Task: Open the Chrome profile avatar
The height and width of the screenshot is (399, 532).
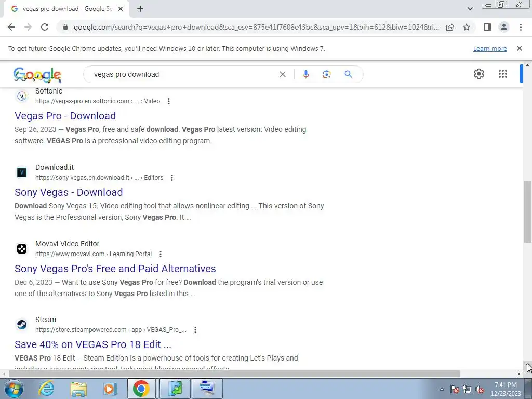Action: click(504, 27)
